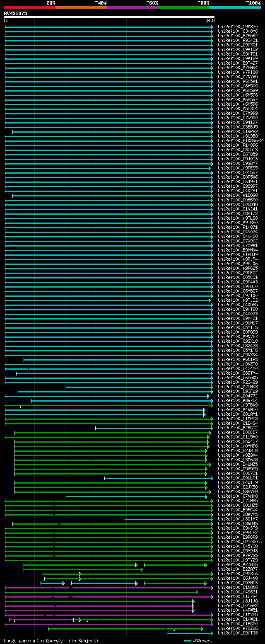Click label UniRef100_P23489
Viewport: 265px width, 644px height.
coord(238,383)
